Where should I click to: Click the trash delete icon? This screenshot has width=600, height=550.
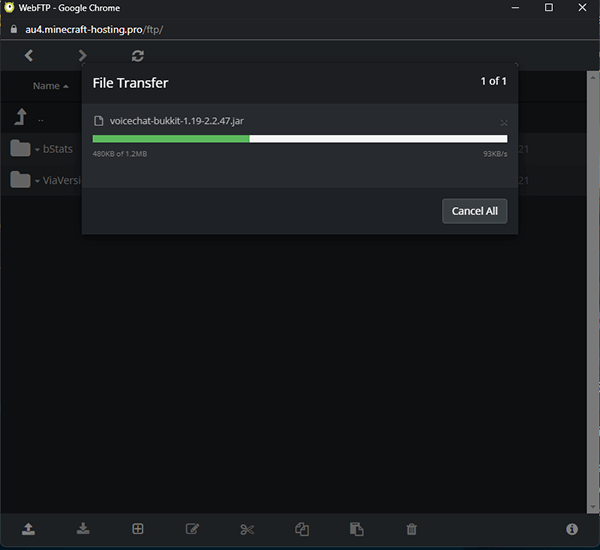click(411, 529)
